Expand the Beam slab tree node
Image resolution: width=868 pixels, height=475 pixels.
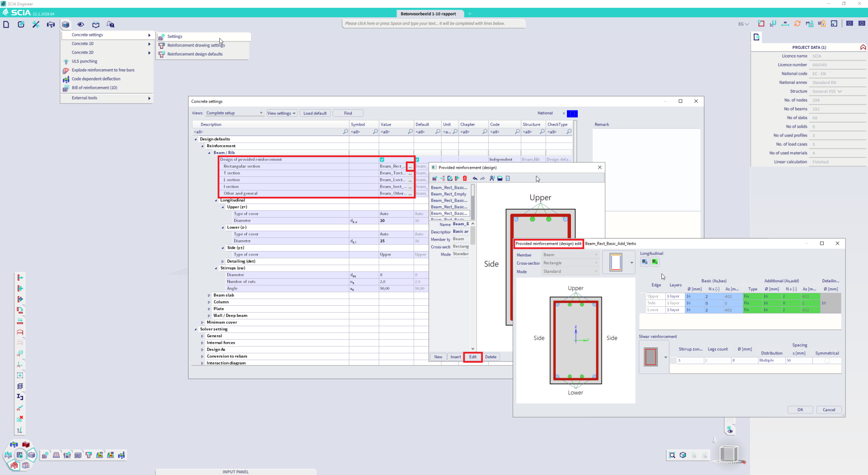coord(209,295)
